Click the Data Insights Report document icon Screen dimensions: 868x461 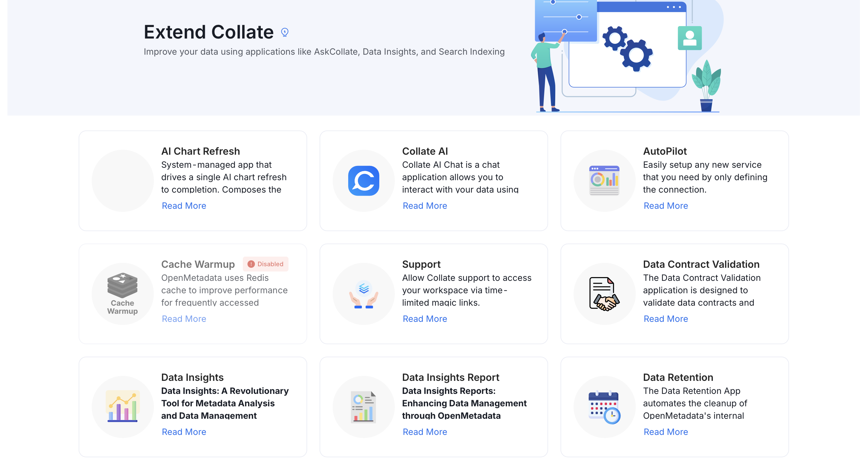363,407
